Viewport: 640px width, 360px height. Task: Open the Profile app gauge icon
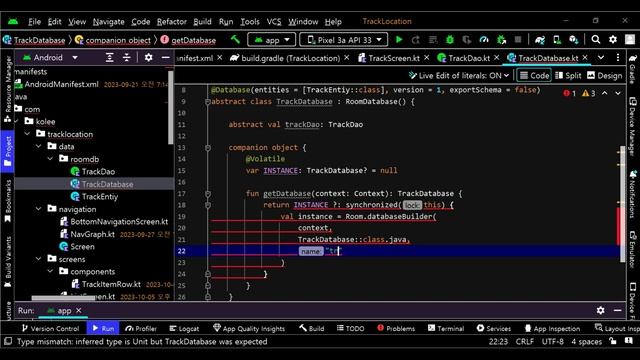point(484,40)
